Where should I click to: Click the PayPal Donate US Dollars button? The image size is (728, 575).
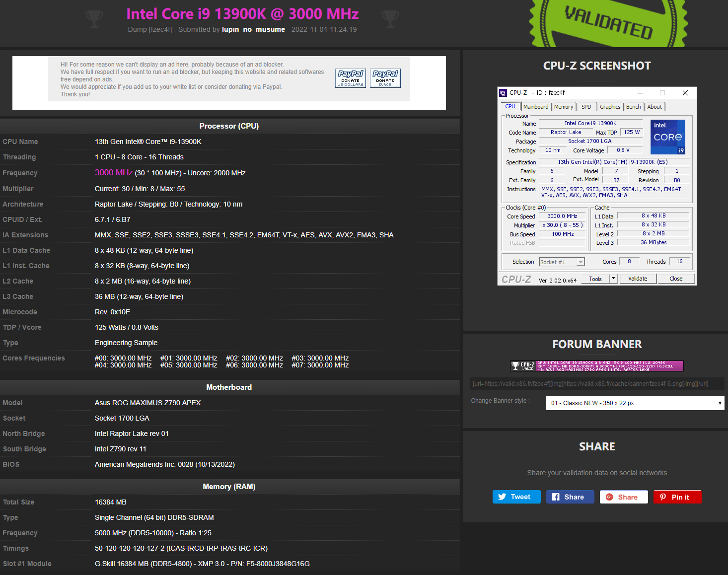tap(351, 78)
